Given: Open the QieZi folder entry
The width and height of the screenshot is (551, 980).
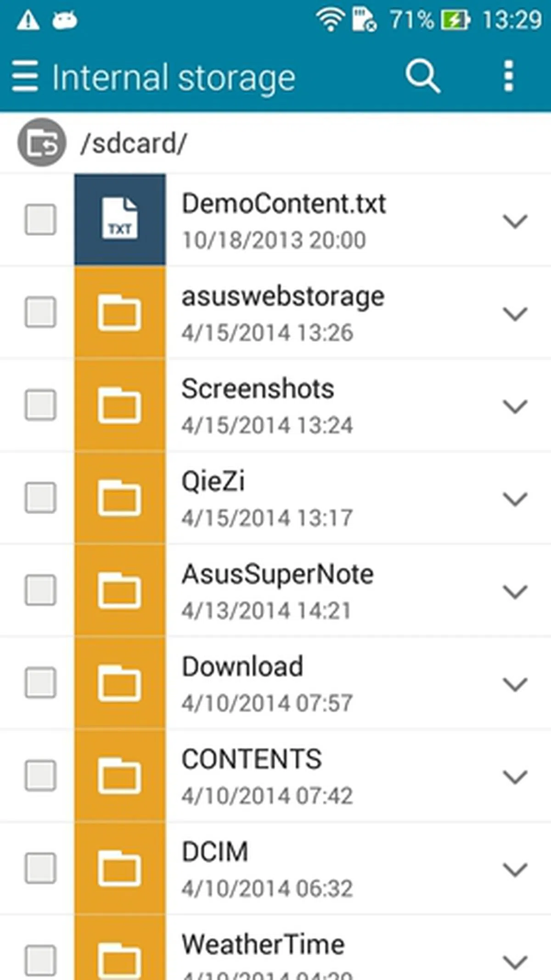Looking at the screenshot, I should [x=213, y=482].
